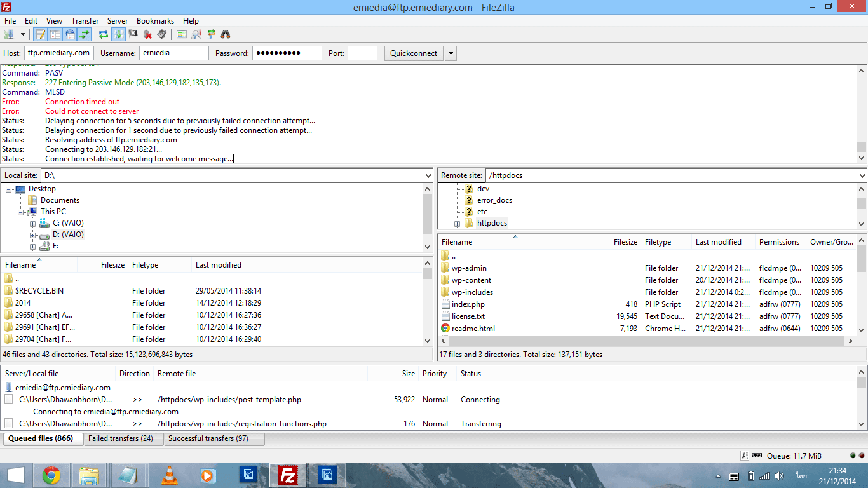Open the Windows Start button
868x488 pixels.
point(16,475)
